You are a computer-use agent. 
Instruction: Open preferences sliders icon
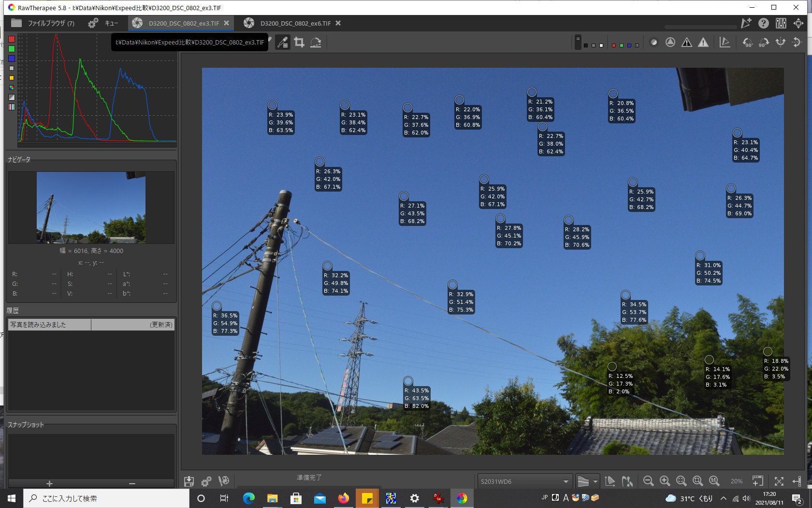781,23
